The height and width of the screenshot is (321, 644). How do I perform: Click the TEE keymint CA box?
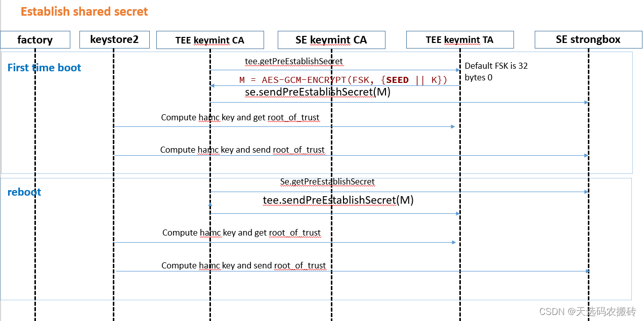pyautogui.click(x=210, y=40)
